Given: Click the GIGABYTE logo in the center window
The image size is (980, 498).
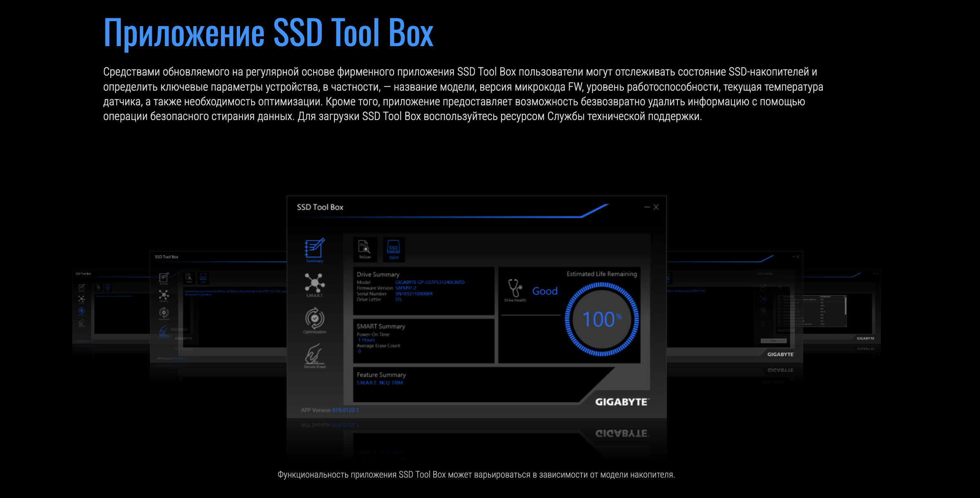Looking at the screenshot, I should click(x=621, y=402).
